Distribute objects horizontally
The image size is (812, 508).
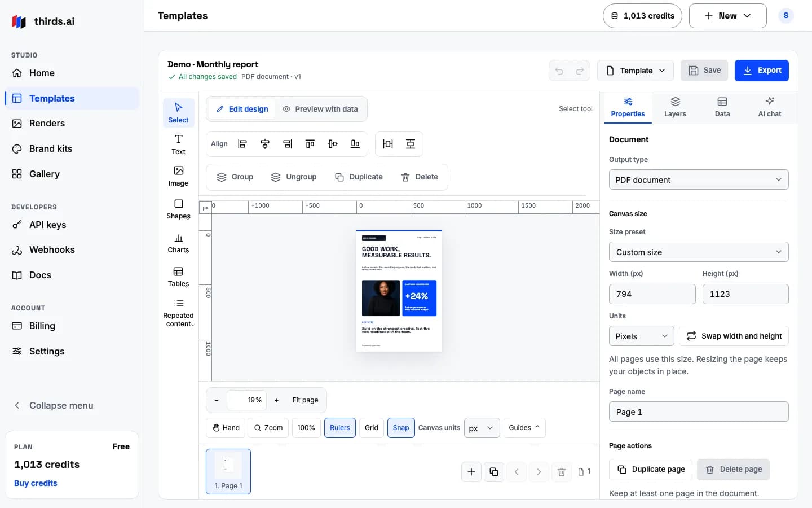[x=388, y=144]
